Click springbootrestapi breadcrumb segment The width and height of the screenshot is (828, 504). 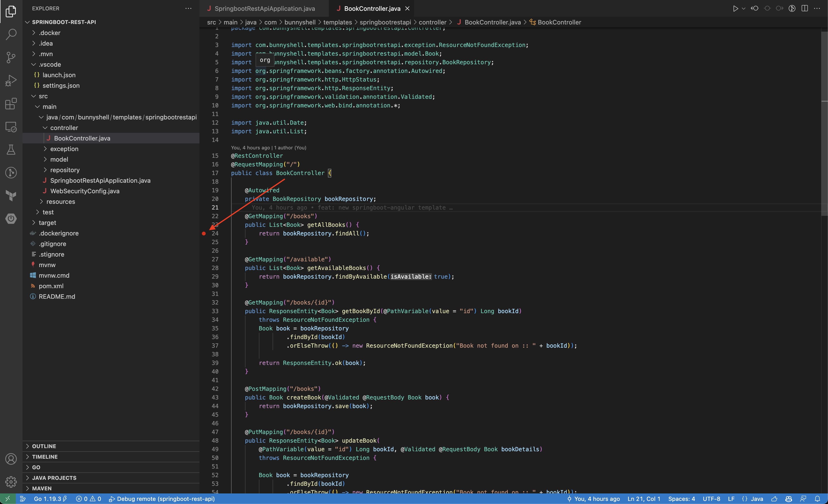click(x=385, y=22)
